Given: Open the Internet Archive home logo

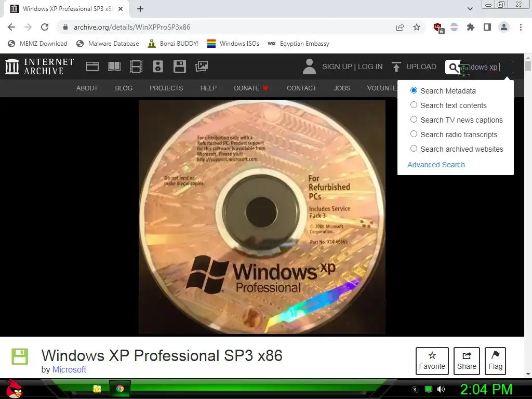Looking at the screenshot, I should click(x=39, y=66).
